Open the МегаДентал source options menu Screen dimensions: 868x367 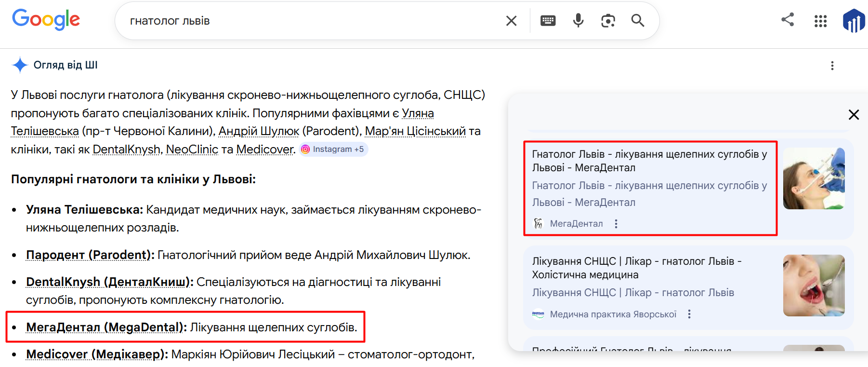click(x=616, y=224)
